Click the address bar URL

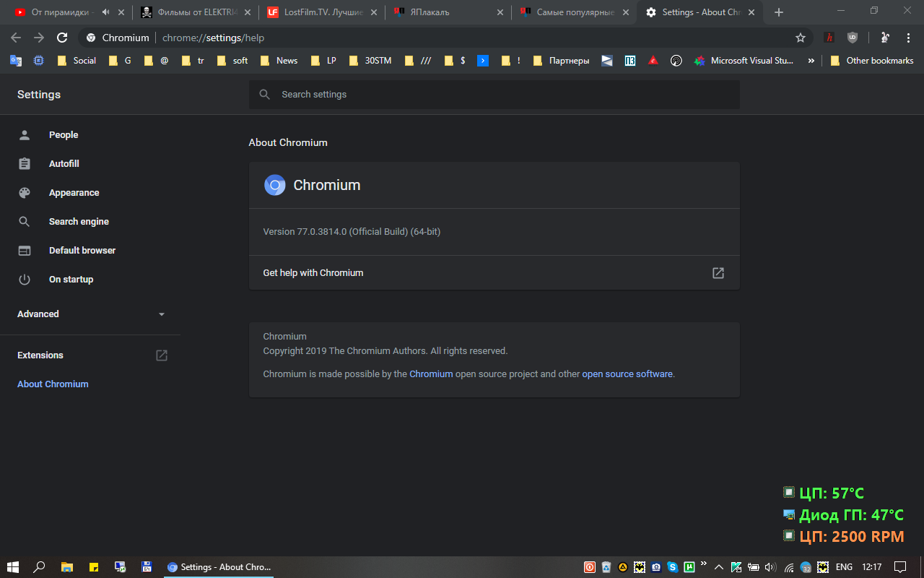click(x=214, y=38)
